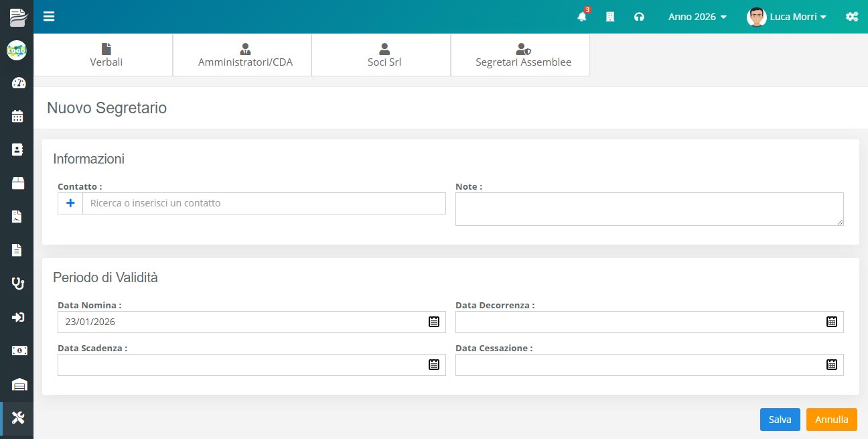Viewport: 868px width, 439px height.
Task: Open dashboard gauge in sidebar
Action: [18, 83]
